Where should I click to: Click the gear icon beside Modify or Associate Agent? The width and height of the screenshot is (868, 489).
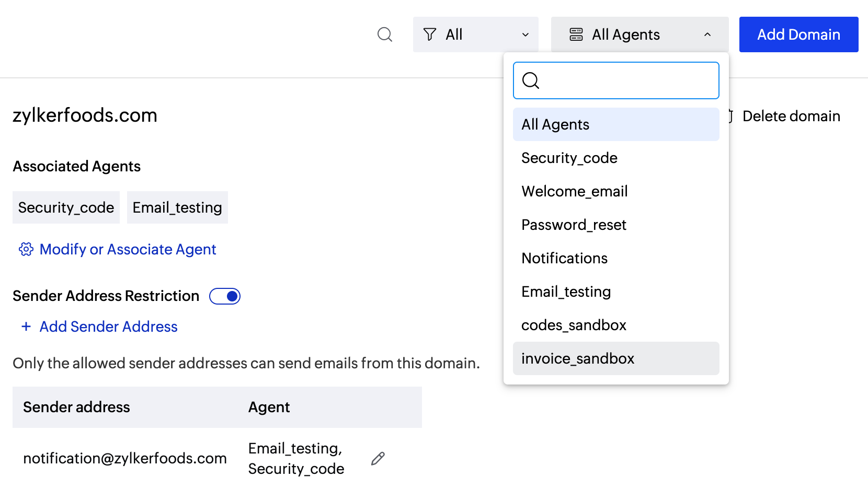(26, 249)
